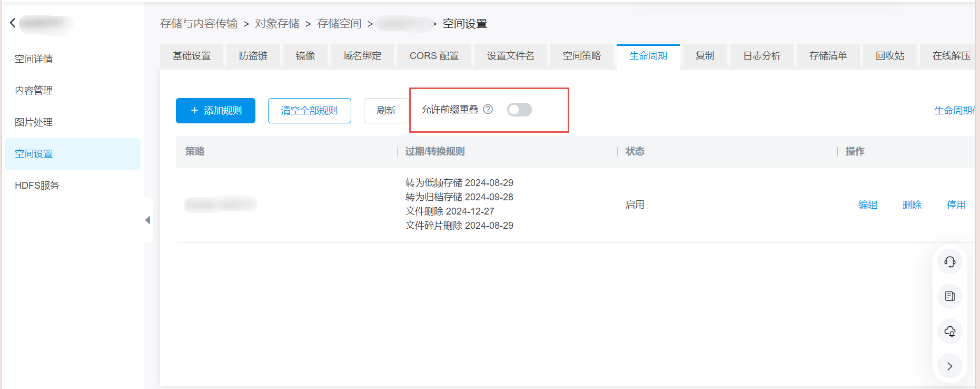Switch to the 日志分析 tab

762,56
